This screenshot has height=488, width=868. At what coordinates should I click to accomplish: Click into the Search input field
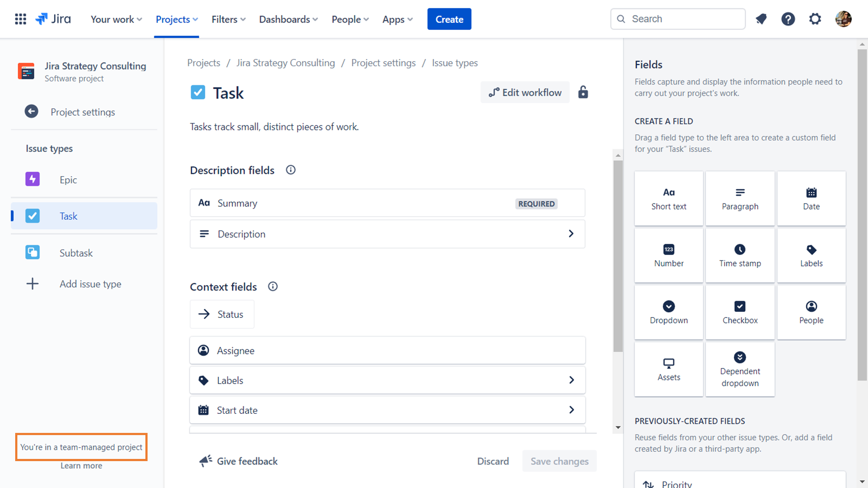tap(684, 19)
